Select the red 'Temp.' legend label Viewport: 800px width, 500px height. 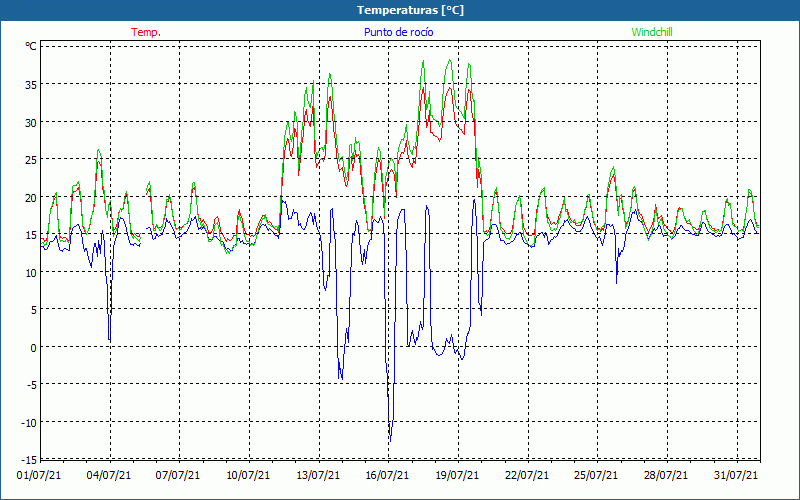point(146,32)
